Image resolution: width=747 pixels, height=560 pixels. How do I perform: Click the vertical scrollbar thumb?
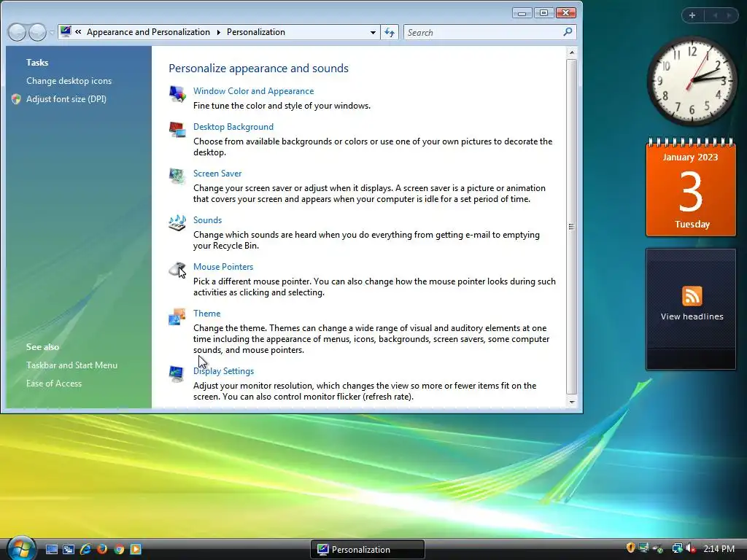tap(571, 227)
